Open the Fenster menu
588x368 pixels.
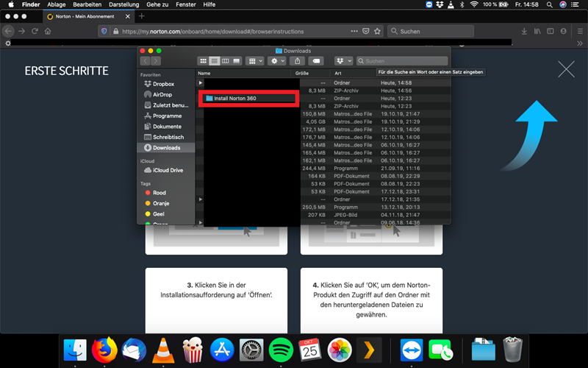186,4
